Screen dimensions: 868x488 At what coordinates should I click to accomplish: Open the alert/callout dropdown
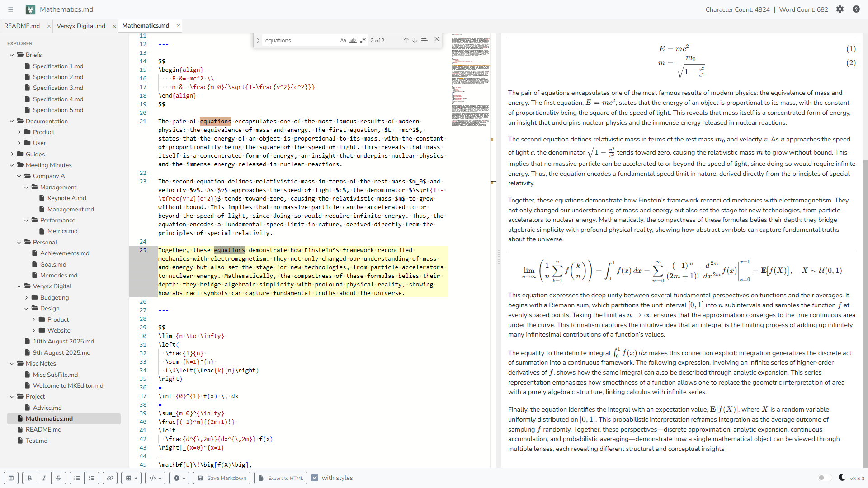(179, 478)
